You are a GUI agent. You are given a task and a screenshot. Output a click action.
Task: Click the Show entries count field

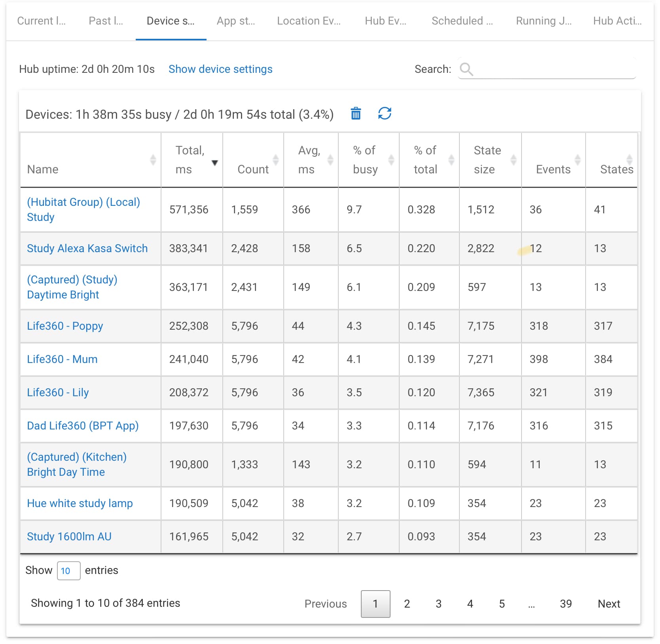pos(69,571)
